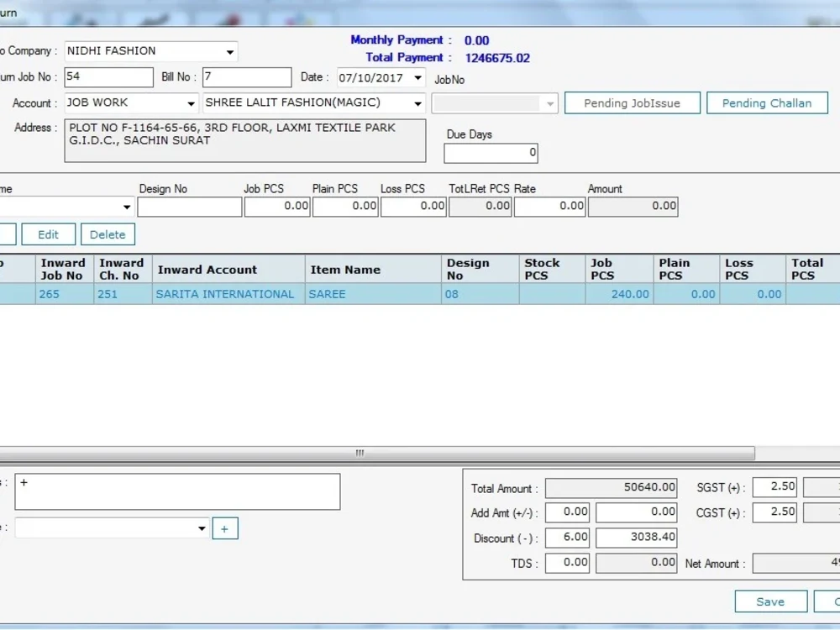Click the Rate entry field
This screenshot has height=630, width=840.
[550, 207]
